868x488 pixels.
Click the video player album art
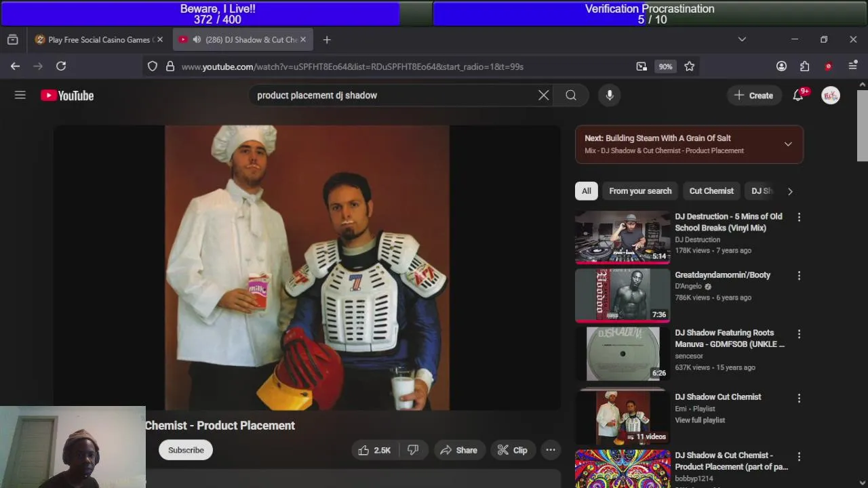point(307,268)
